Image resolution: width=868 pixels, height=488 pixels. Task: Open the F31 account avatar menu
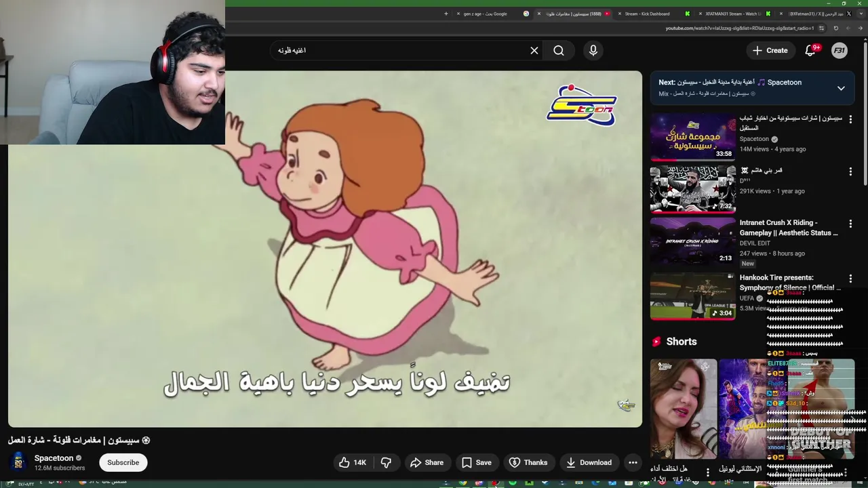point(840,50)
